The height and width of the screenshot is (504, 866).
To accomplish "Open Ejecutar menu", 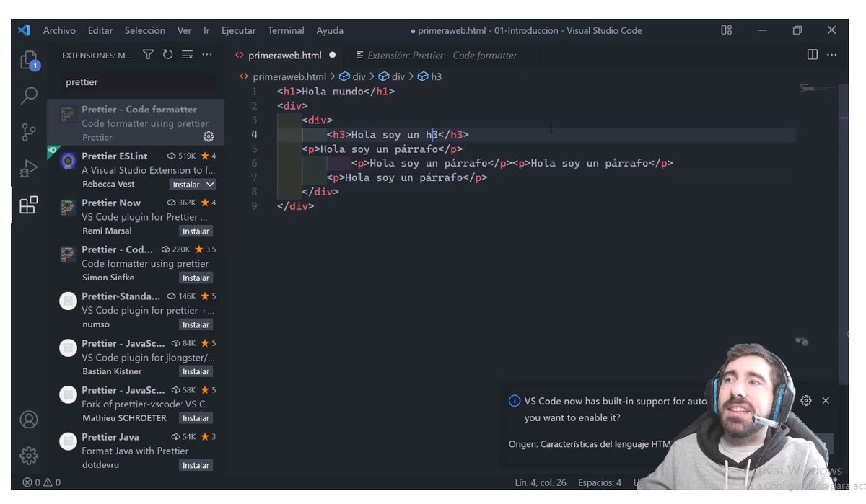I will [x=239, y=30].
